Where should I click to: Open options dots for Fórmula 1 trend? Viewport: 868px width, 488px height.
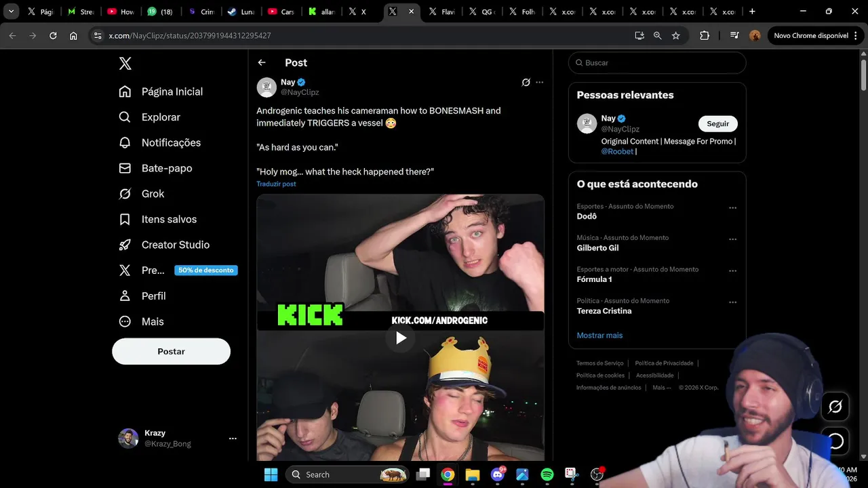732,271
